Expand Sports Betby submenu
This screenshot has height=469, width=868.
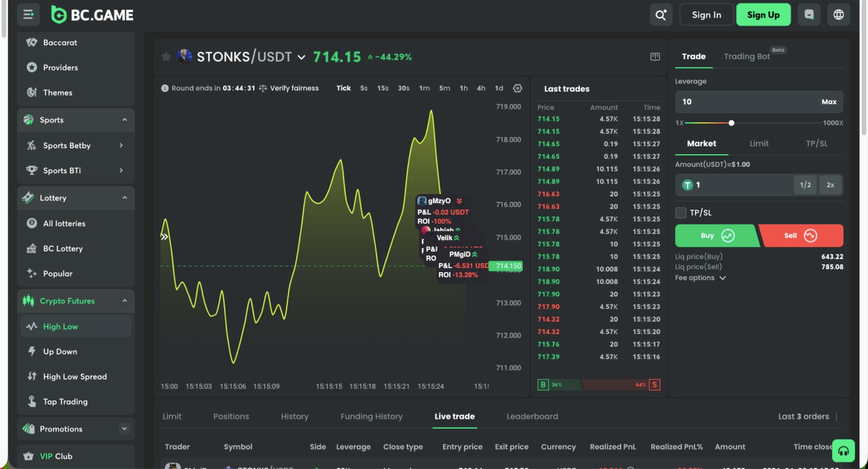click(x=121, y=145)
